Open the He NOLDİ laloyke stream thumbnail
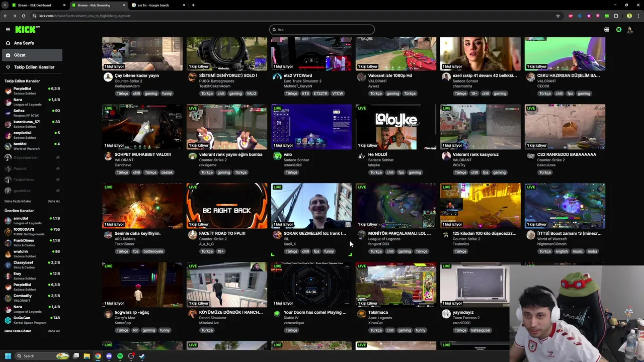The height and width of the screenshot is (362, 644). [x=396, y=127]
